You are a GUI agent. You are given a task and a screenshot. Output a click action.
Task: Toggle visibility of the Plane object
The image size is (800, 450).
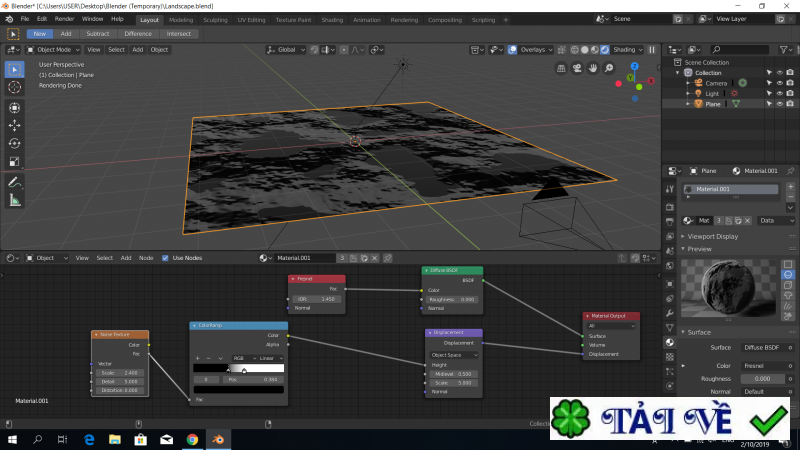[779, 104]
